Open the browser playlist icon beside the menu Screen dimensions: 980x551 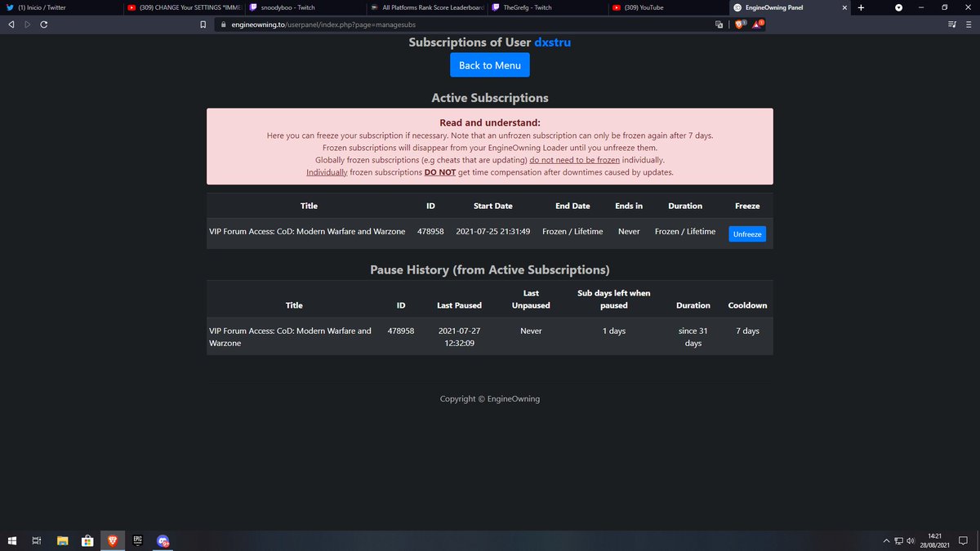tap(951, 24)
